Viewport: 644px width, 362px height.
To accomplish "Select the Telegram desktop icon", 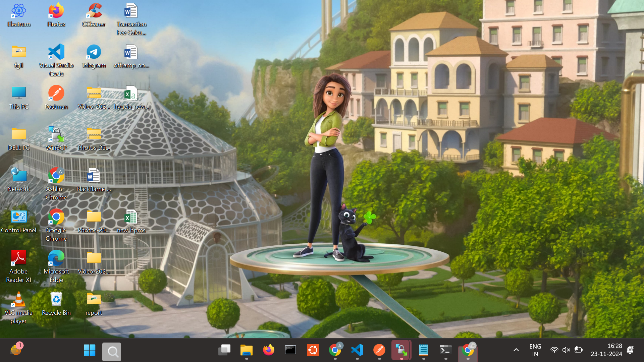I will (94, 56).
